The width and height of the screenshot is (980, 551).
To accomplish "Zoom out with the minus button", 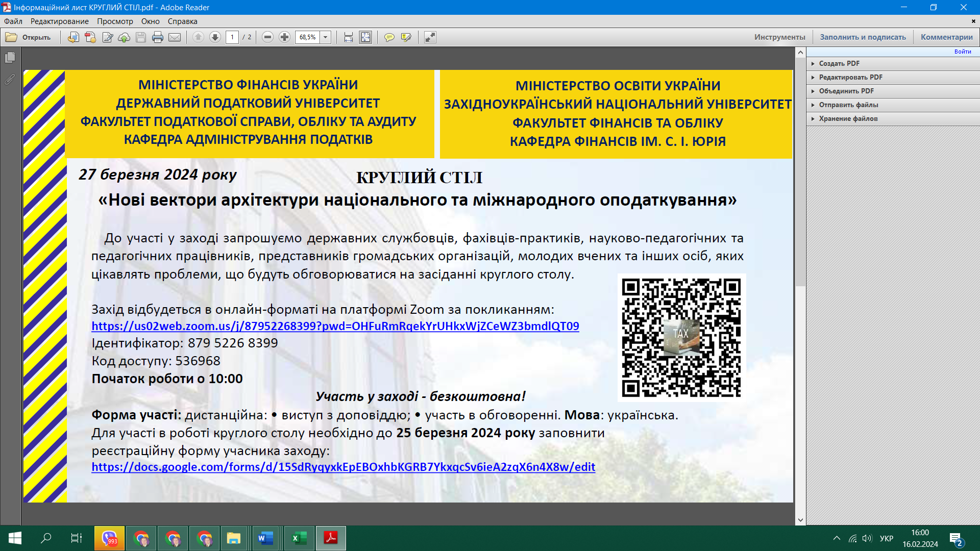I will click(x=267, y=37).
